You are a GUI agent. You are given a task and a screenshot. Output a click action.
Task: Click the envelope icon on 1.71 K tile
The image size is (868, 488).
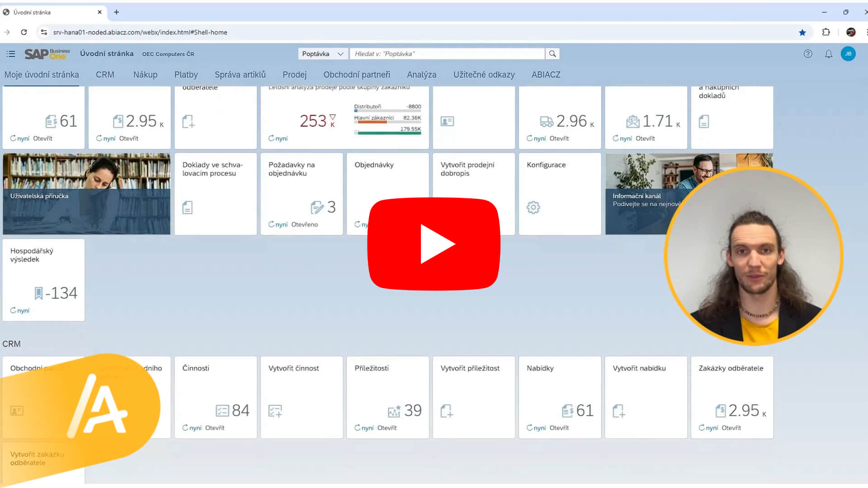[633, 122]
